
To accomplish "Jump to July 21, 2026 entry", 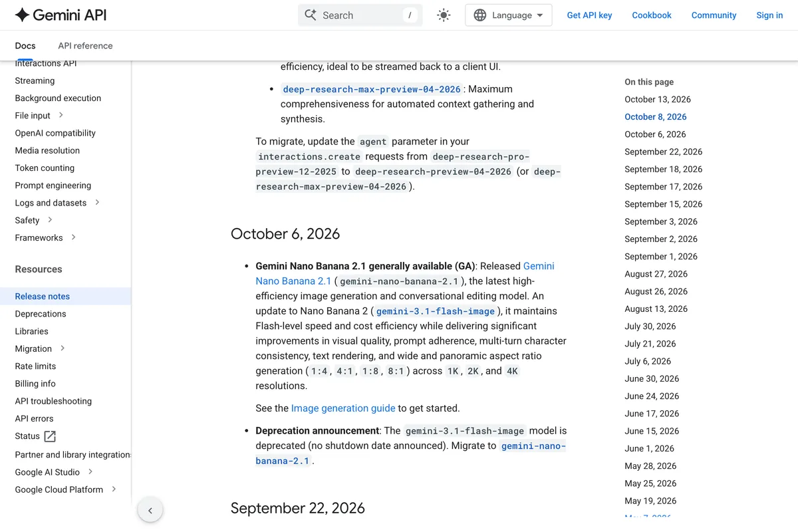I will point(650,344).
